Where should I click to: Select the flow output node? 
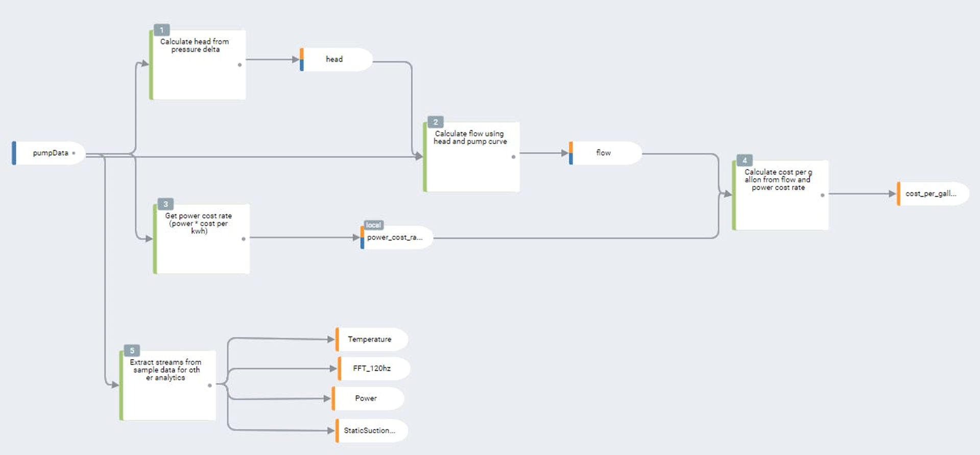[605, 153]
